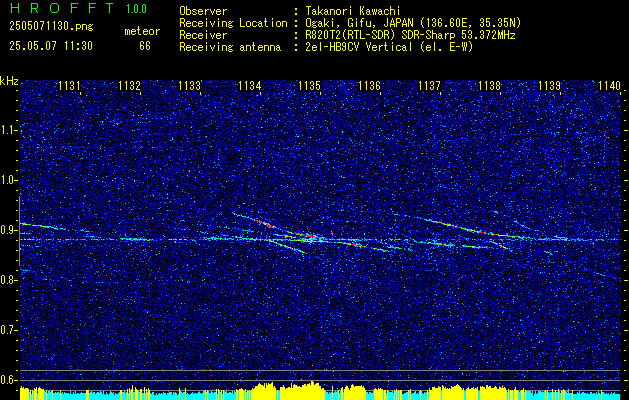
Task: Click the 1140 time marker
Action: pos(609,86)
